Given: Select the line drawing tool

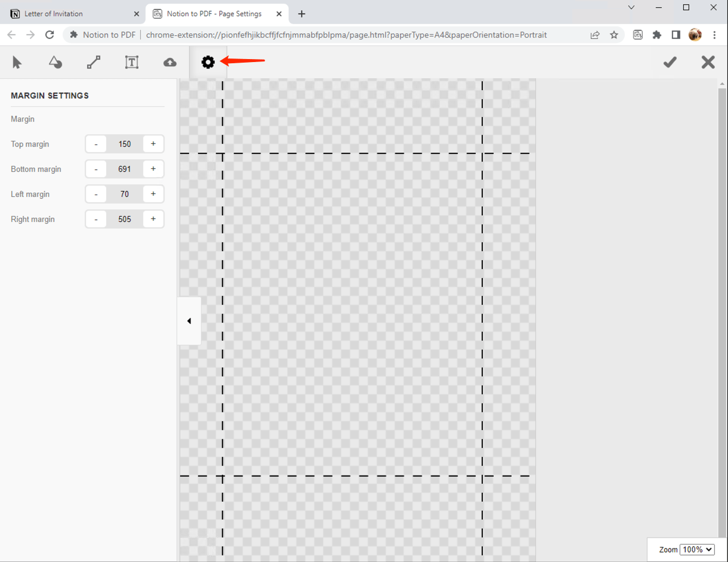Looking at the screenshot, I should [x=94, y=62].
